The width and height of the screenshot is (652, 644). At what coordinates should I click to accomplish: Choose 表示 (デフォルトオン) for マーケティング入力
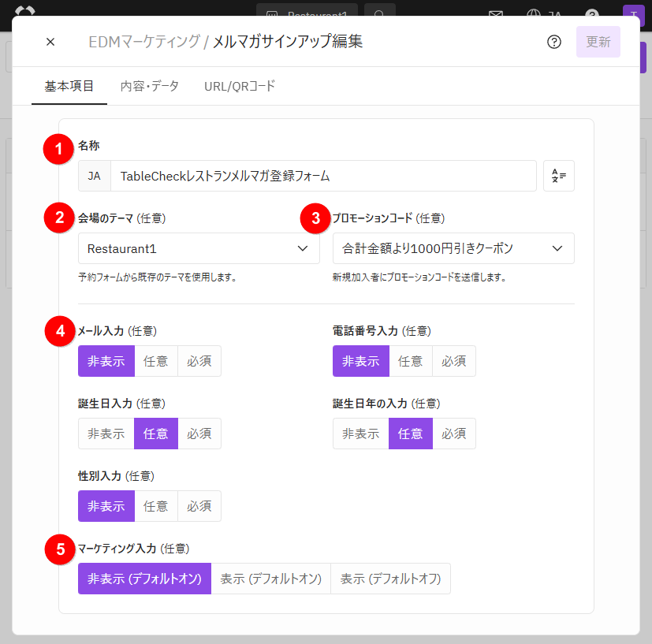(270, 579)
